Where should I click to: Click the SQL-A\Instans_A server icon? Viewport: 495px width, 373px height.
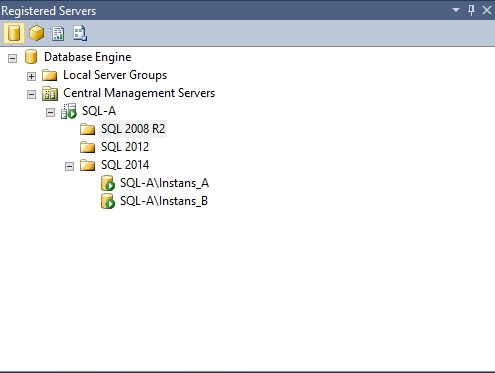pos(108,183)
